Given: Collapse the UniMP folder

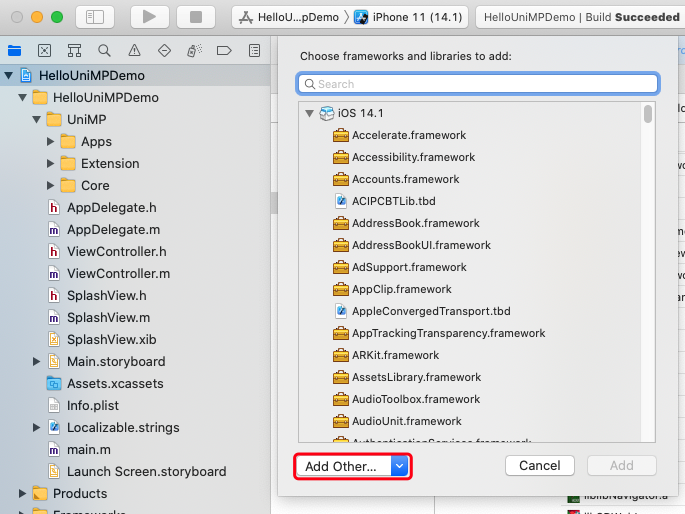Looking at the screenshot, I should (x=37, y=119).
